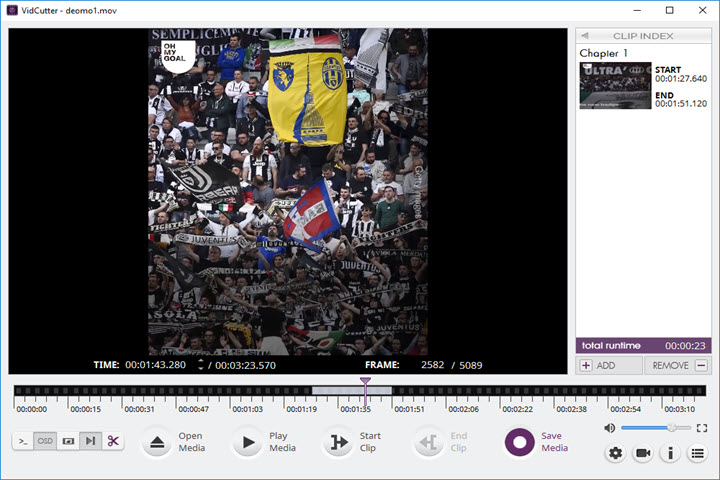The height and width of the screenshot is (480, 720).
Task: Click the Open Media eject icon
Action: [x=157, y=442]
